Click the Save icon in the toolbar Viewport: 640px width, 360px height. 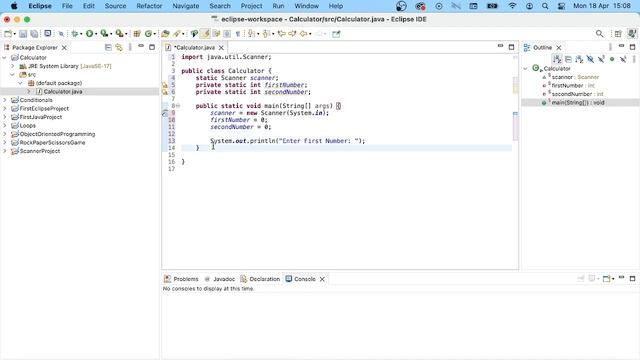(x=23, y=34)
